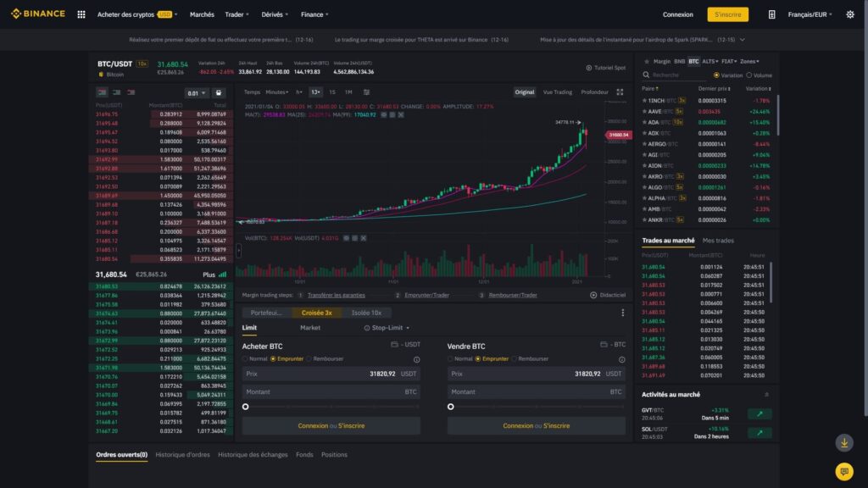Select Emprunter radio under Vendre BTC
This screenshot has height=488, width=868.
tap(478, 358)
